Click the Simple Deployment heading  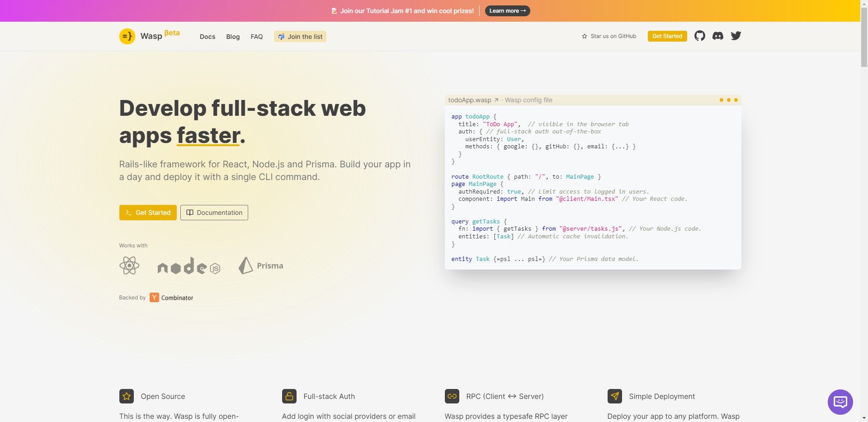tap(662, 396)
